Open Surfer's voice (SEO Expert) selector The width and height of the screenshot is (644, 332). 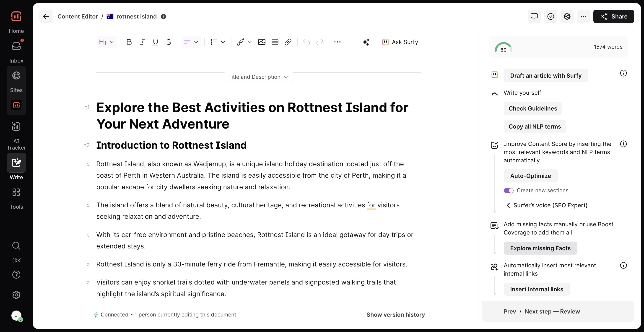coord(547,205)
